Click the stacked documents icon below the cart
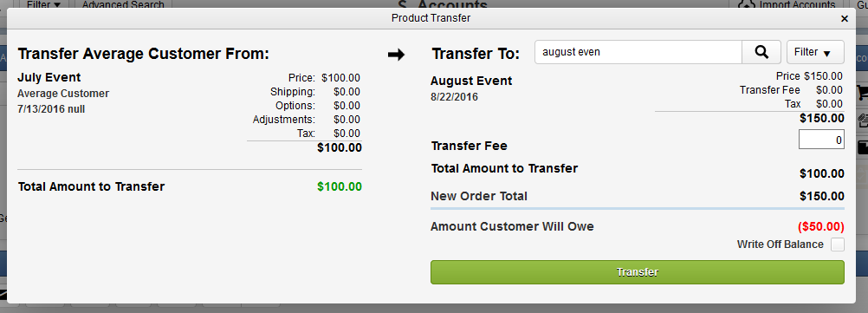 point(863,119)
